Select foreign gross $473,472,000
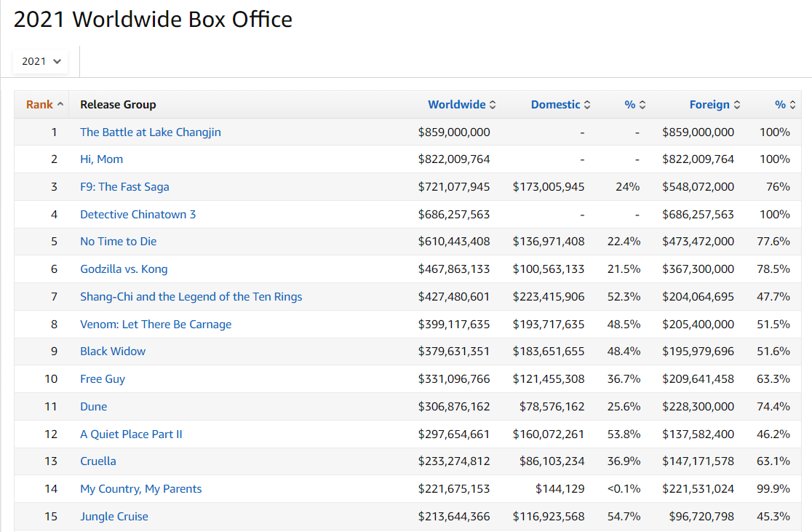812x532 pixels. click(x=698, y=242)
